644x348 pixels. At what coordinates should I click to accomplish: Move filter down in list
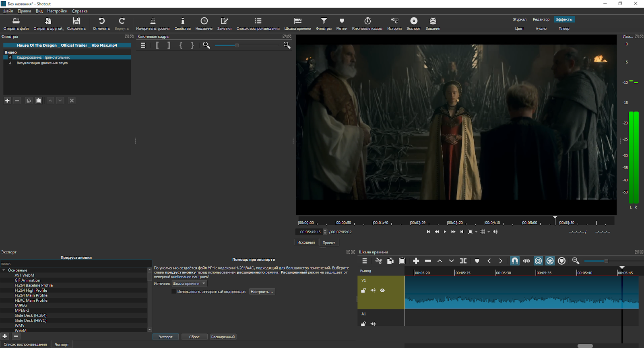coord(60,101)
